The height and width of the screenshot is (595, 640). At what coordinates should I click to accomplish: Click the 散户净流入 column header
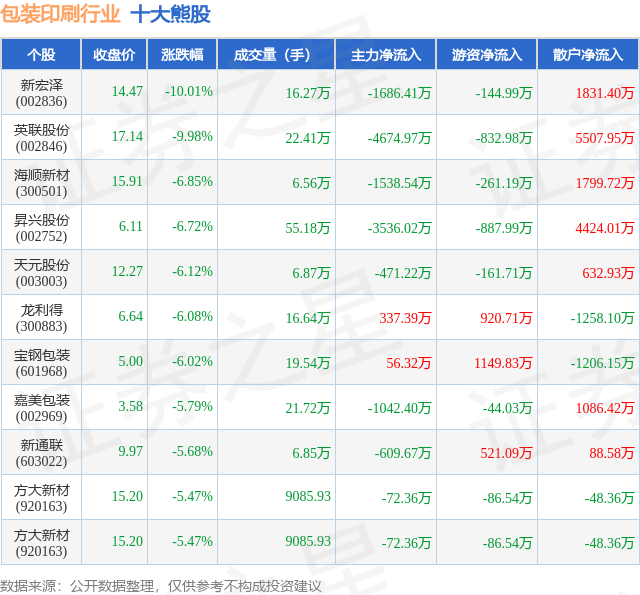pyautogui.click(x=588, y=55)
